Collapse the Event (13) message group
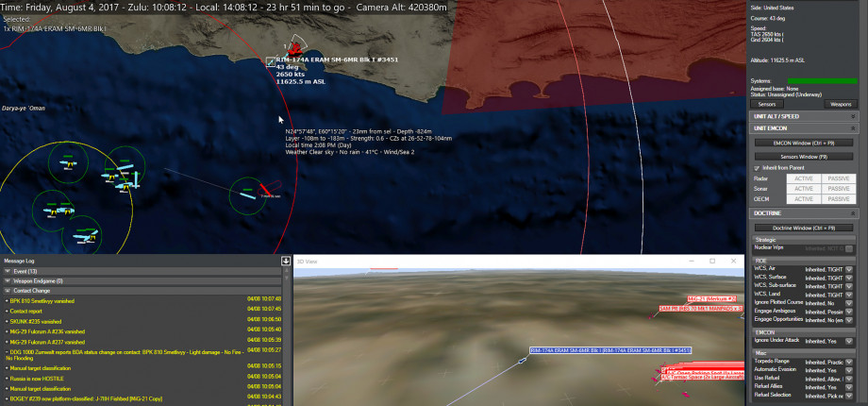Screen dimensions: 868x406 coord(8,271)
